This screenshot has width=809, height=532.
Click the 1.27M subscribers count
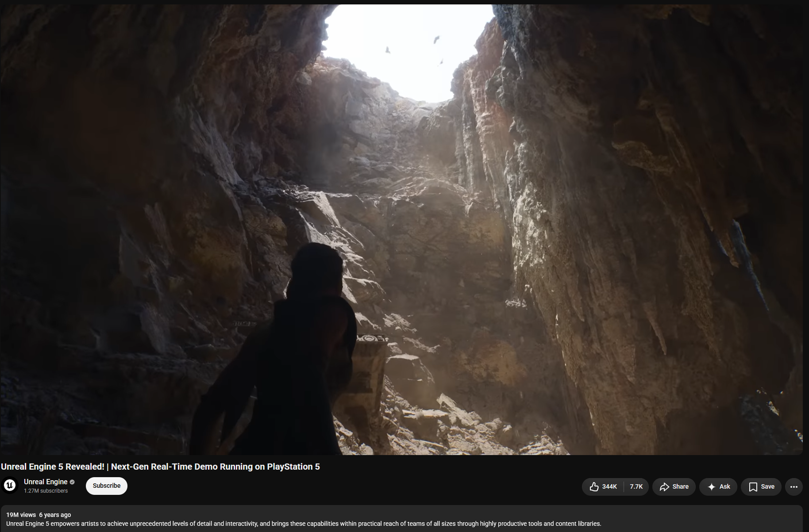(46, 491)
